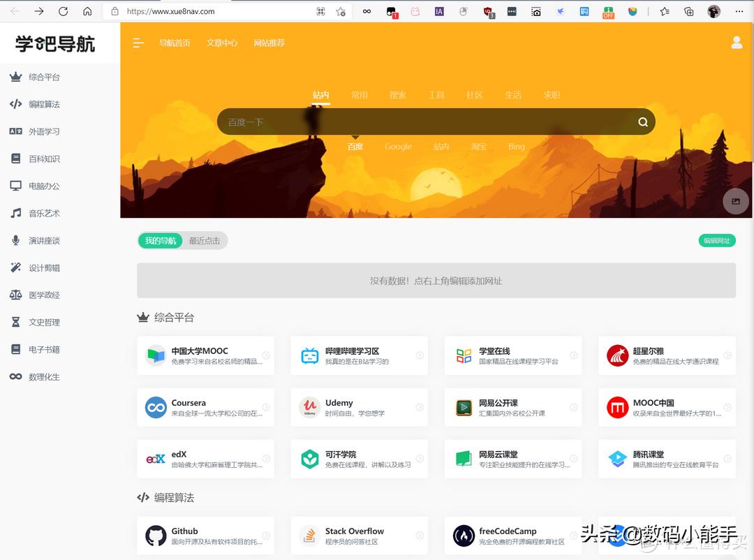Select 百度 search engine option
This screenshot has height=560, width=754.
[x=355, y=147]
